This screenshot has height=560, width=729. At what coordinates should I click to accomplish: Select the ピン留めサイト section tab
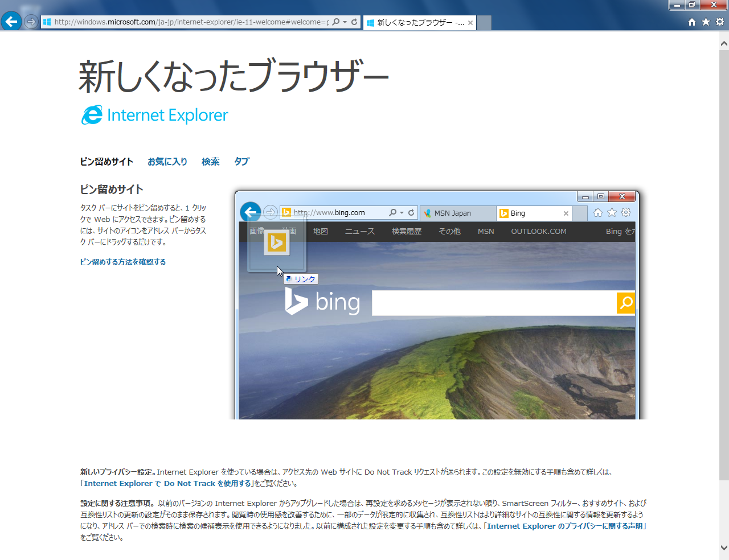pos(107,162)
